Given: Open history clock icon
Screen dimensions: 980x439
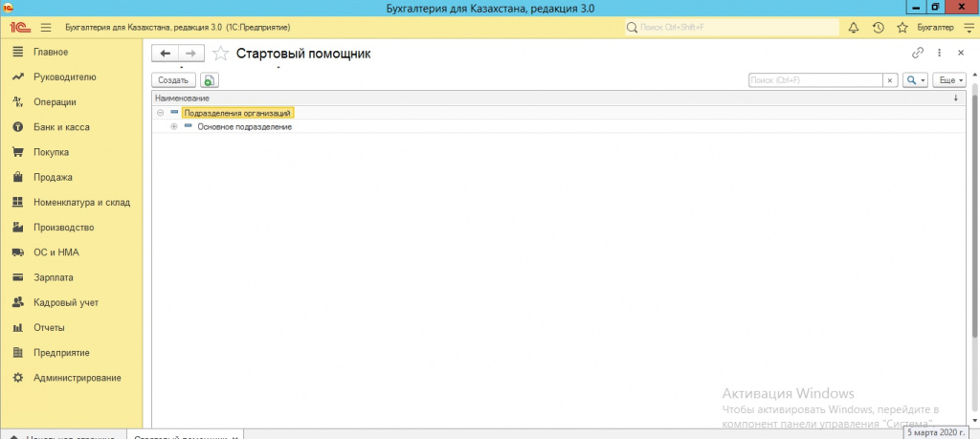Looking at the screenshot, I should point(879,28).
